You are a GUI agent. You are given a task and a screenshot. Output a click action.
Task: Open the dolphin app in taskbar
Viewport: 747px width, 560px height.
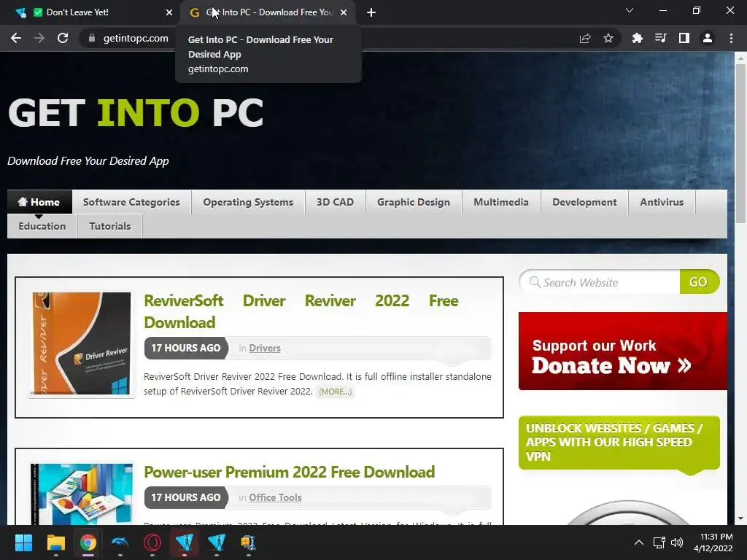(x=120, y=542)
